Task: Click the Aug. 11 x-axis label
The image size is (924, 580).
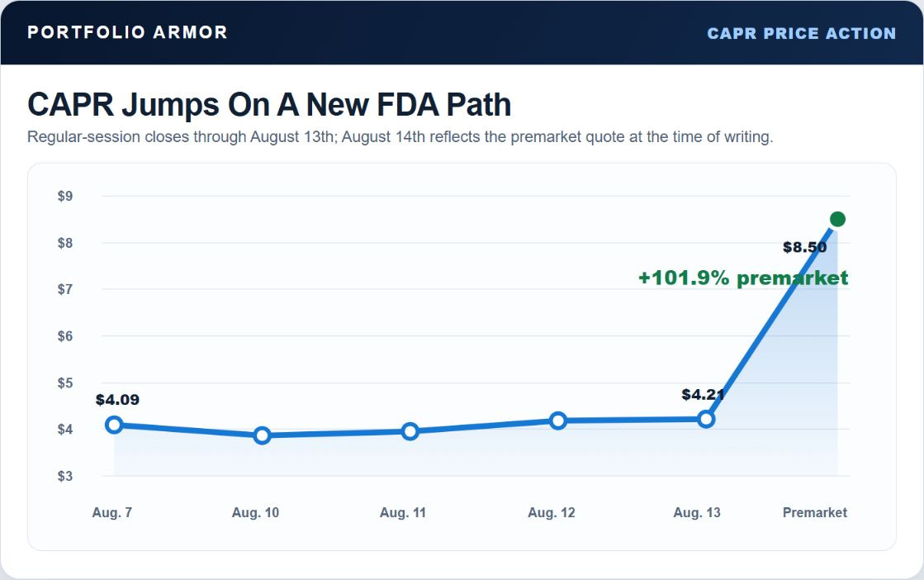Action: pyautogui.click(x=402, y=512)
